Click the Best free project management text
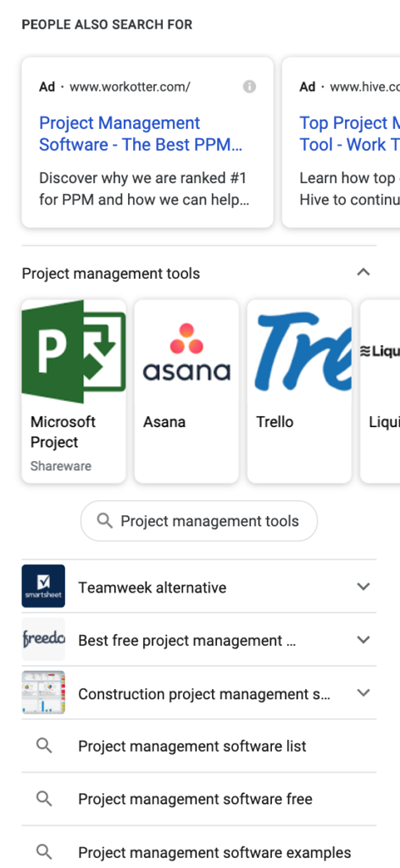 point(187,640)
